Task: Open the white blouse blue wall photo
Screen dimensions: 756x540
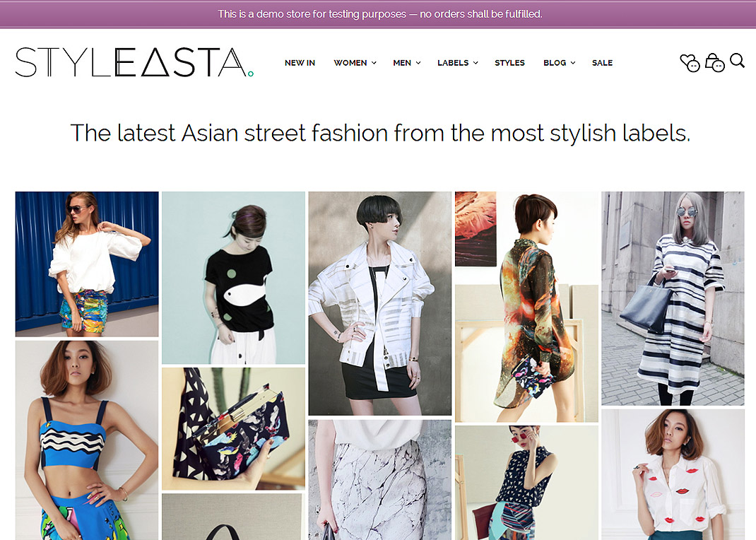Action: (87, 264)
